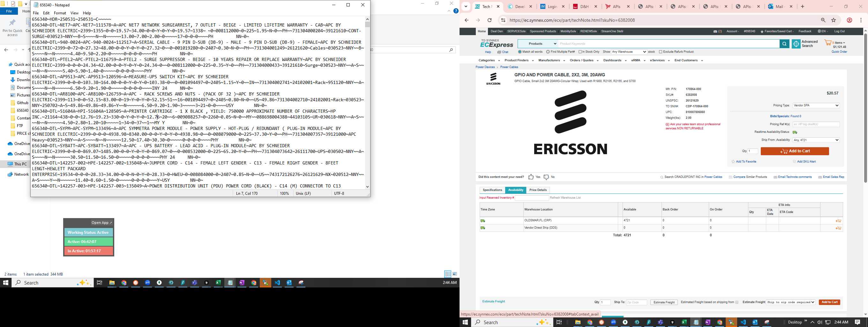Viewport: 868px width, 327px height.
Task: Click the Input Reserved Inventory # field
Action: (x=531, y=198)
